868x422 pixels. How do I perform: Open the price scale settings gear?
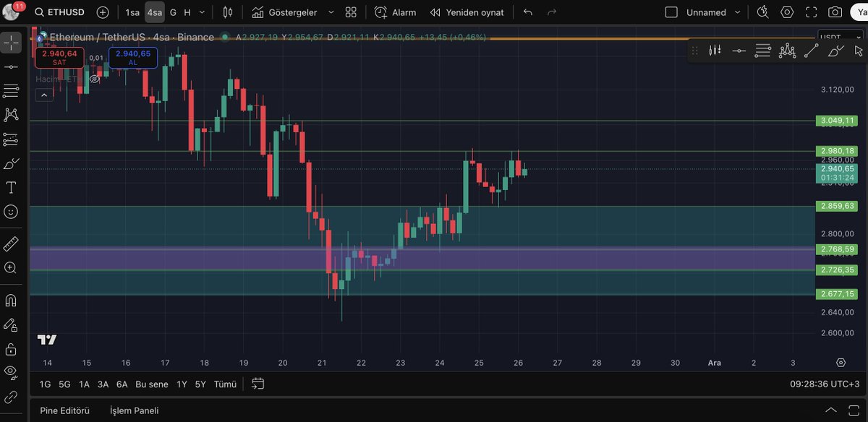(841, 363)
